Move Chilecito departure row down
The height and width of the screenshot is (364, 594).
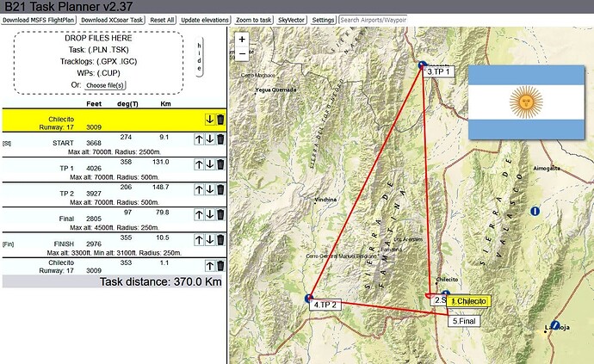tap(209, 120)
